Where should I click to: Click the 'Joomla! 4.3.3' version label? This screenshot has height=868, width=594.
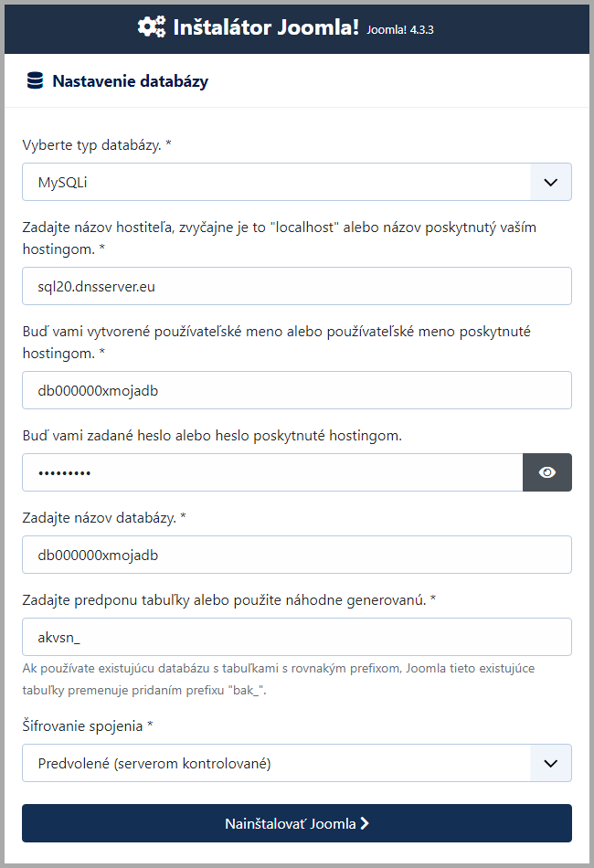(399, 30)
